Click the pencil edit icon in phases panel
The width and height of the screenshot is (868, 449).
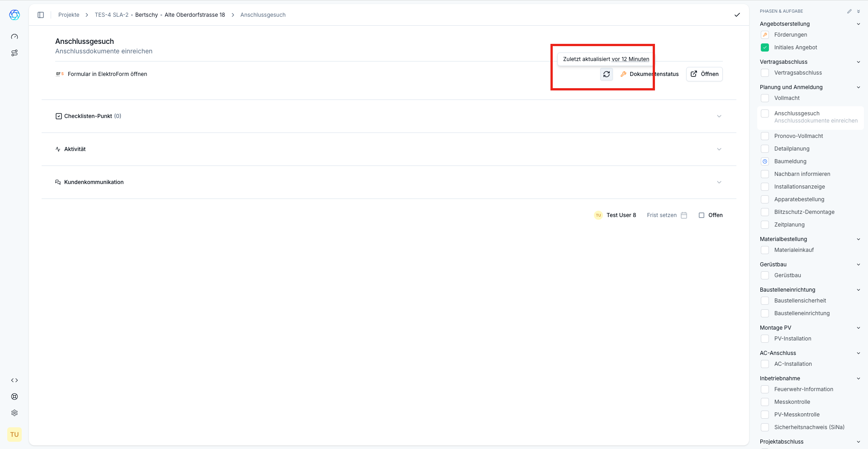click(849, 11)
